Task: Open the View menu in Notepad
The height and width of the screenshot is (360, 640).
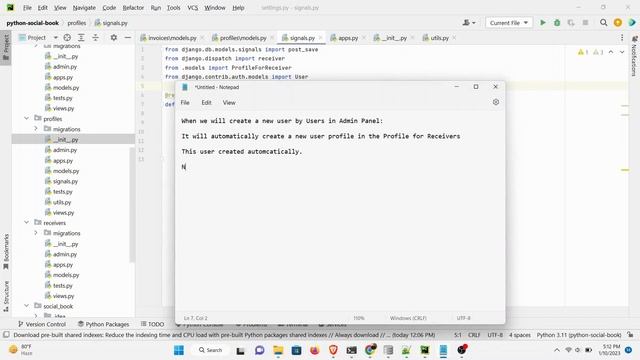Action: 229,102
